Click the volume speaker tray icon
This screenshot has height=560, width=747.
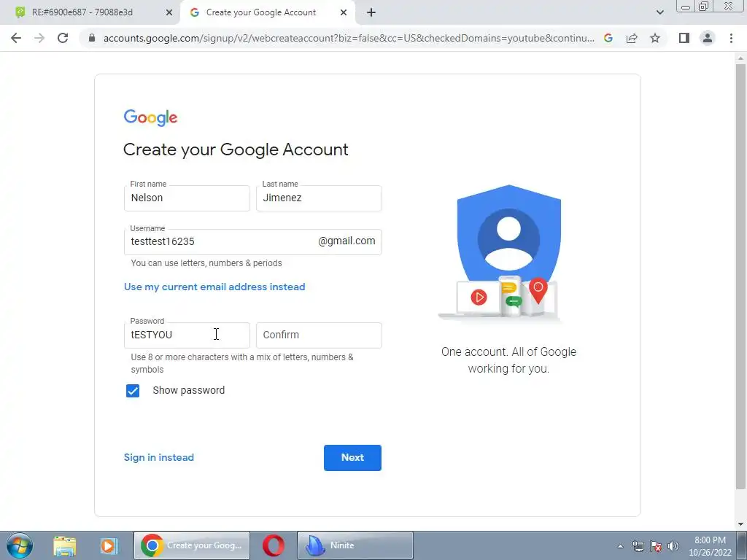673,546
